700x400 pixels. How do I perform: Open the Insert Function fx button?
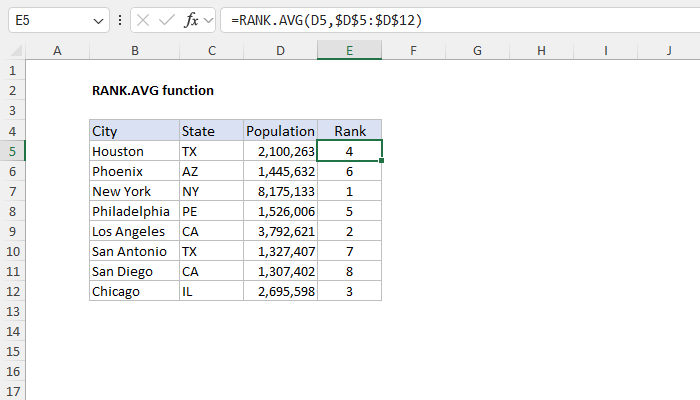(x=191, y=20)
